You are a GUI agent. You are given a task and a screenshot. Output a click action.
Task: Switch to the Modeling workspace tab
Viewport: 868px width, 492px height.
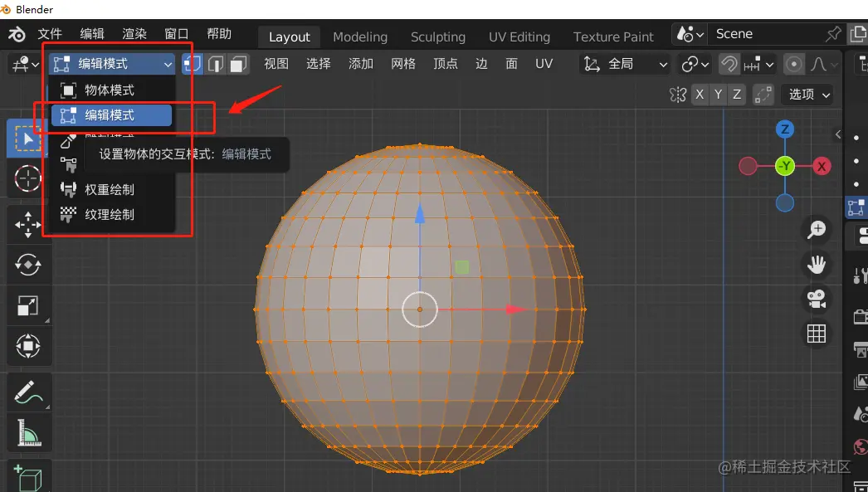click(x=360, y=37)
